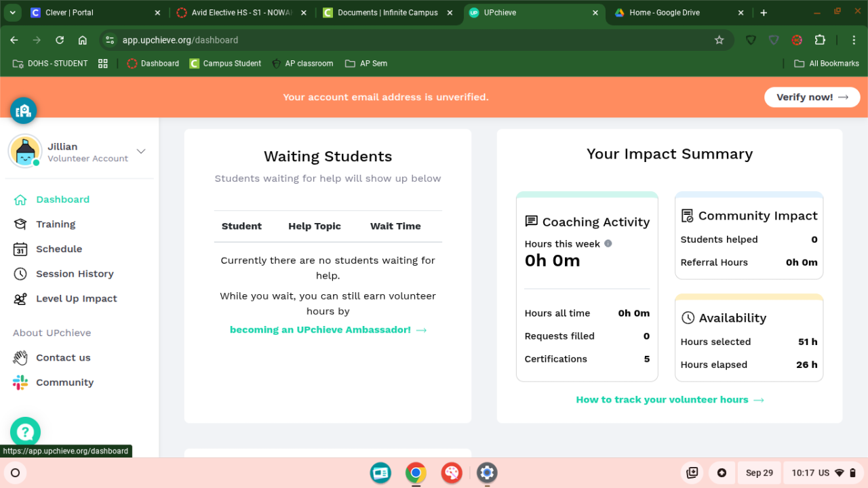The height and width of the screenshot is (488, 868).
Task: Click the Coaching Activity chat icon
Action: tap(532, 222)
